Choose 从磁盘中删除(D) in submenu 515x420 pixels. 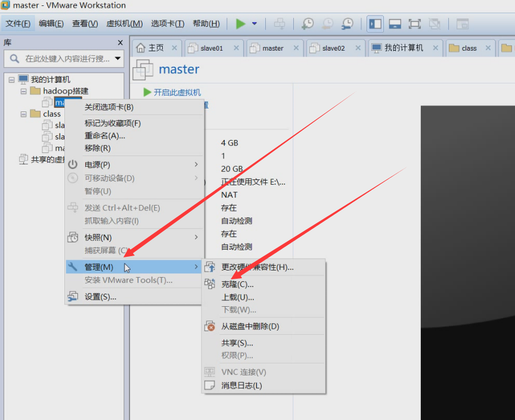click(x=263, y=326)
